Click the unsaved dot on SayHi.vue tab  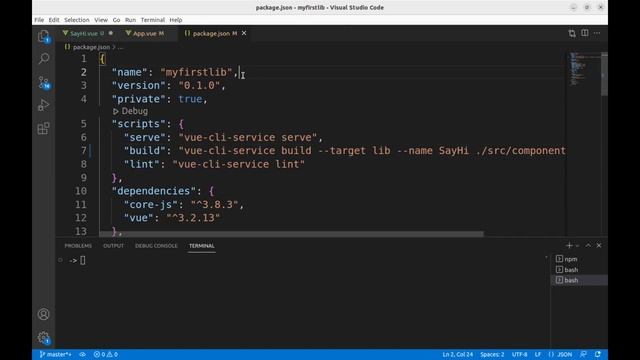pos(111,33)
